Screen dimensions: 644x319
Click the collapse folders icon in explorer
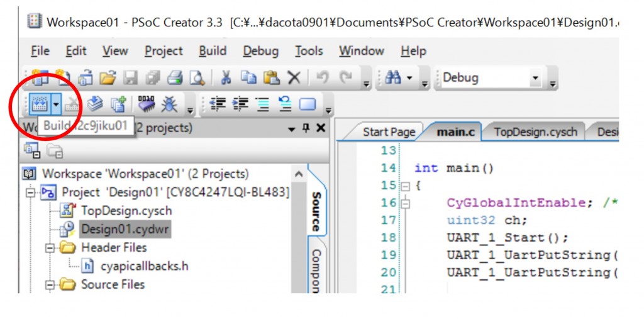54,150
